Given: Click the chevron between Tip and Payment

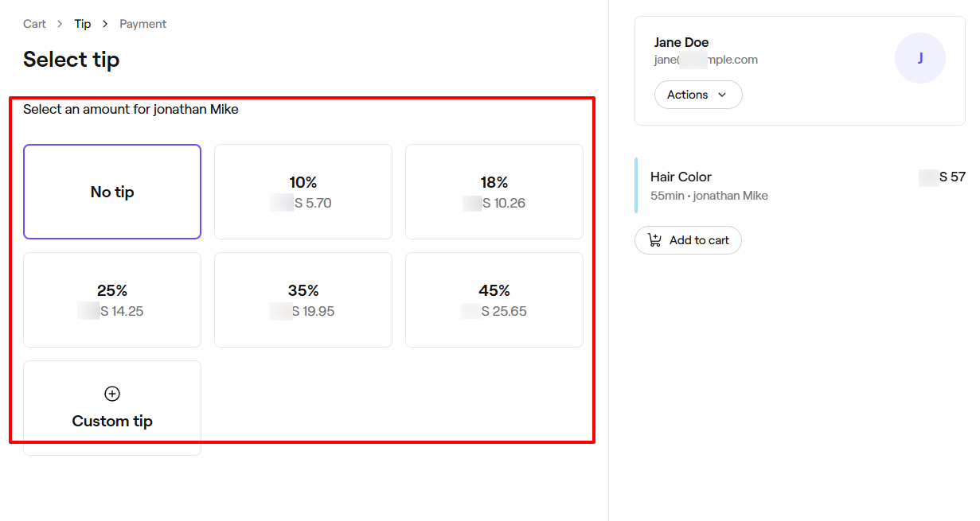Looking at the screenshot, I should coord(105,24).
